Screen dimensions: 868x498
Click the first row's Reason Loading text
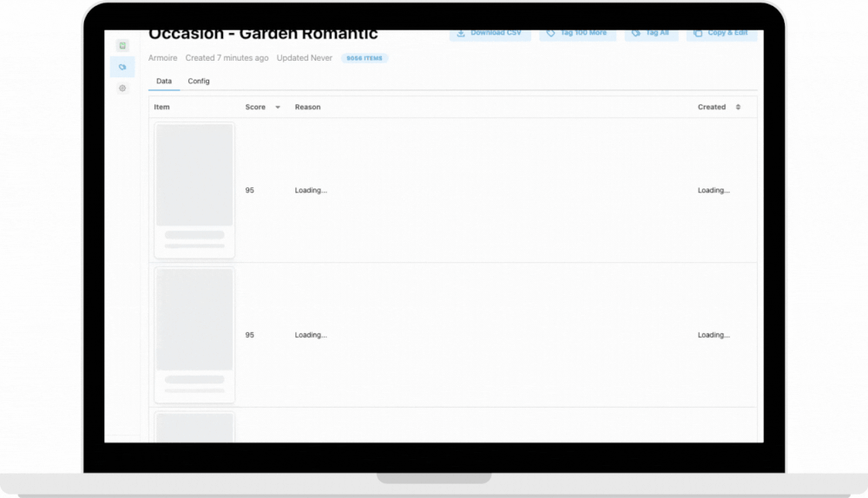point(311,190)
